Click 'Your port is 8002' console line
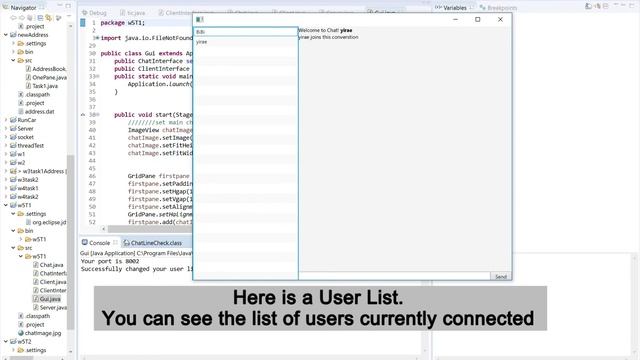640x360 pixels. (110, 261)
